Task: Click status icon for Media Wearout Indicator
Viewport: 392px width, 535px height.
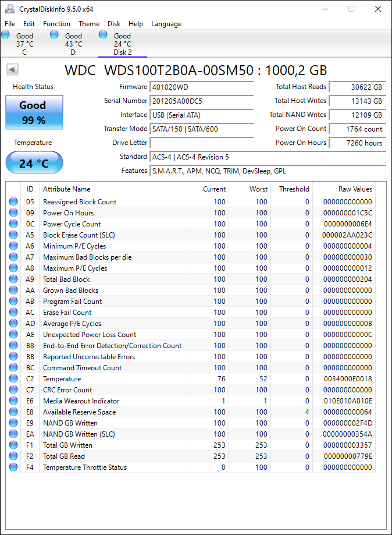Action: [13, 401]
